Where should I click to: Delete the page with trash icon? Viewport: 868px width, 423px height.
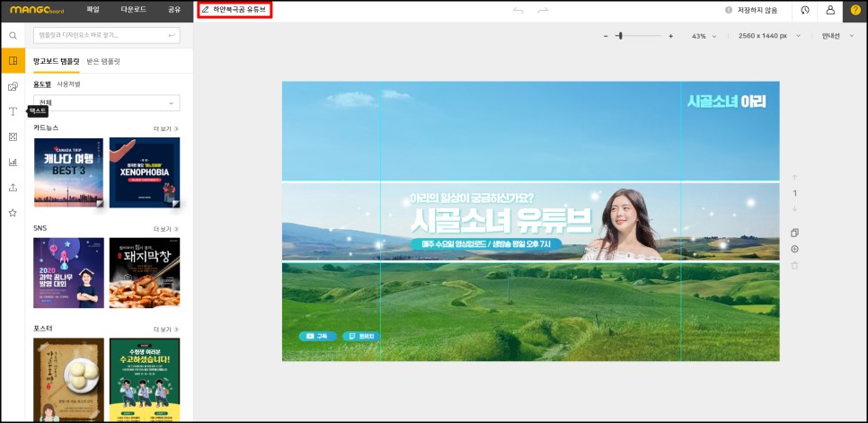pos(795,266)
